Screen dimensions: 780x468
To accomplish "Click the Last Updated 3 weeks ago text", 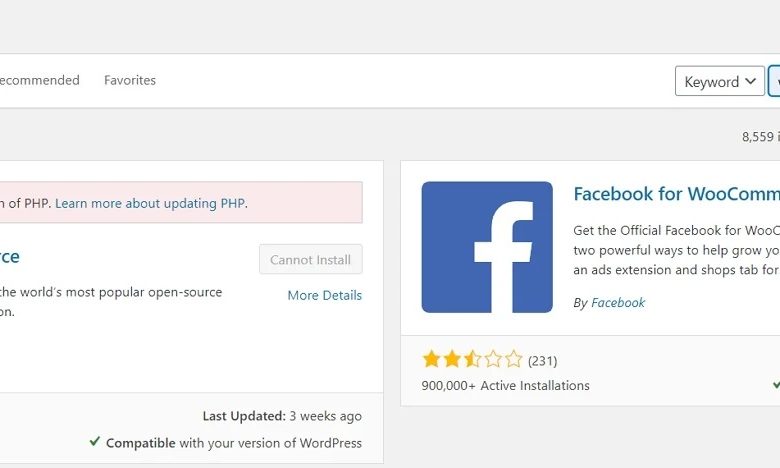I will pos(282,416).
